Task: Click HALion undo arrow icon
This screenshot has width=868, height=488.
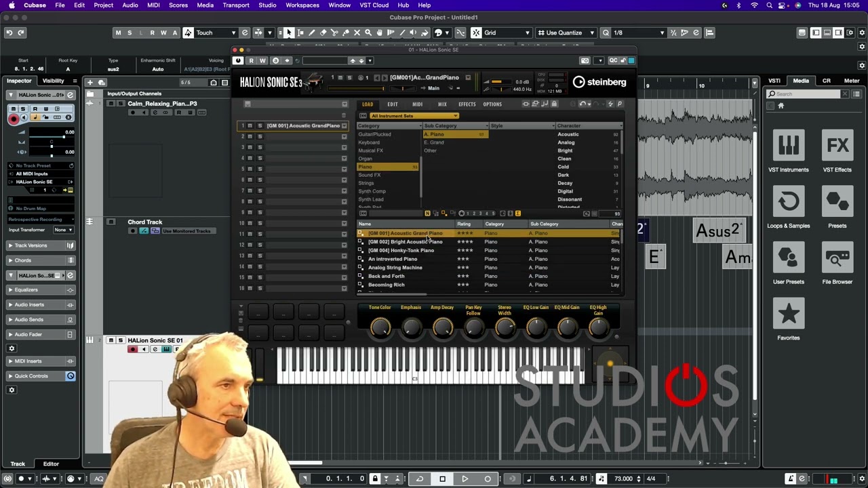Action: (x=583, y=104)
